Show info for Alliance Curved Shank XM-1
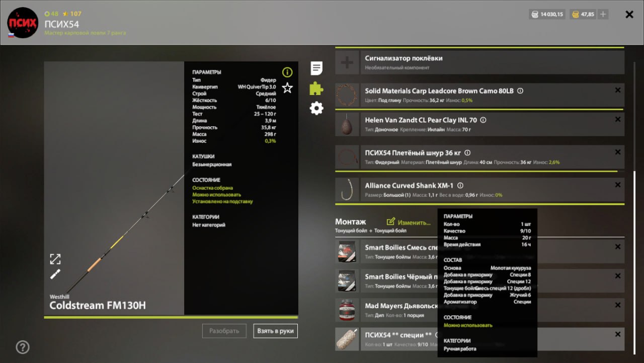This screenshot has width=644, height=363. [x=460, y=186]
